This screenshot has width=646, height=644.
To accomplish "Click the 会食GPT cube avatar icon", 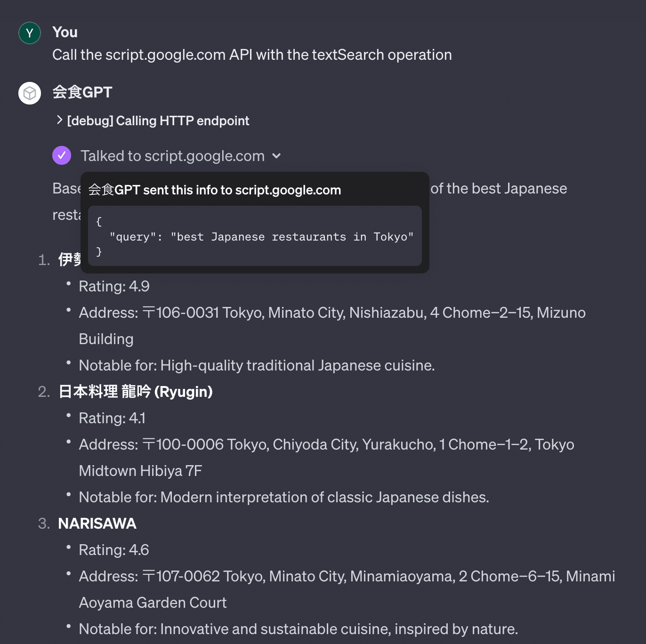I will click(x=30, y=93).
